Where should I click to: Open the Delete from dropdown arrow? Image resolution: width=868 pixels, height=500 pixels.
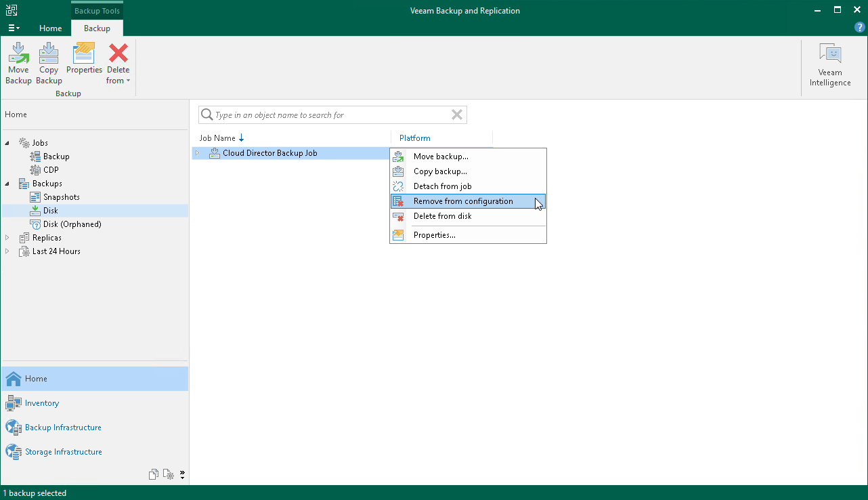[128, 80]
